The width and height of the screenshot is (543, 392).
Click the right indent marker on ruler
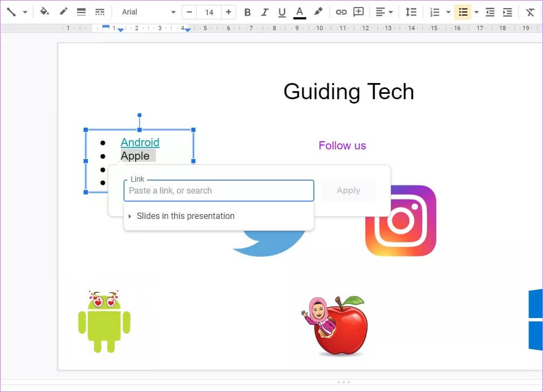187,30
